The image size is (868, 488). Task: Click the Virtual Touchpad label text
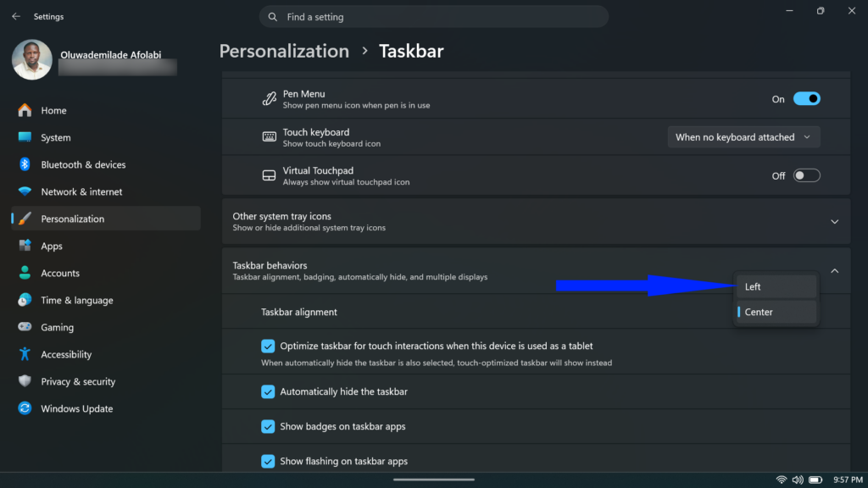click(x=318, y=170)
